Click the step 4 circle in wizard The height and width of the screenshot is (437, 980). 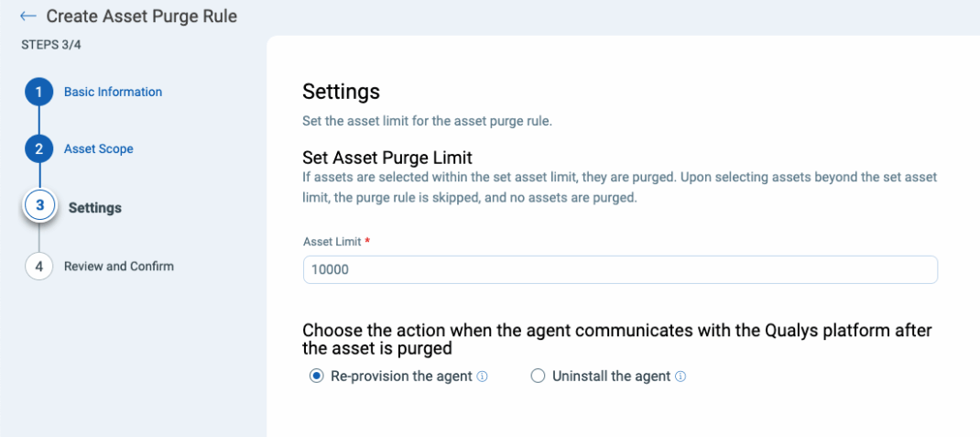[x=38, y=267]
